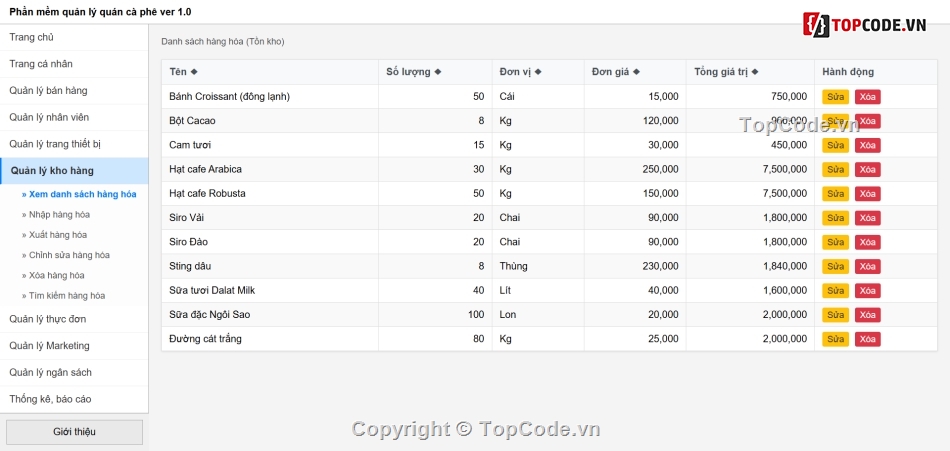Edit Đường cát trắng row
This screenshot has height=451, width=950.
[x=835, y=339]
